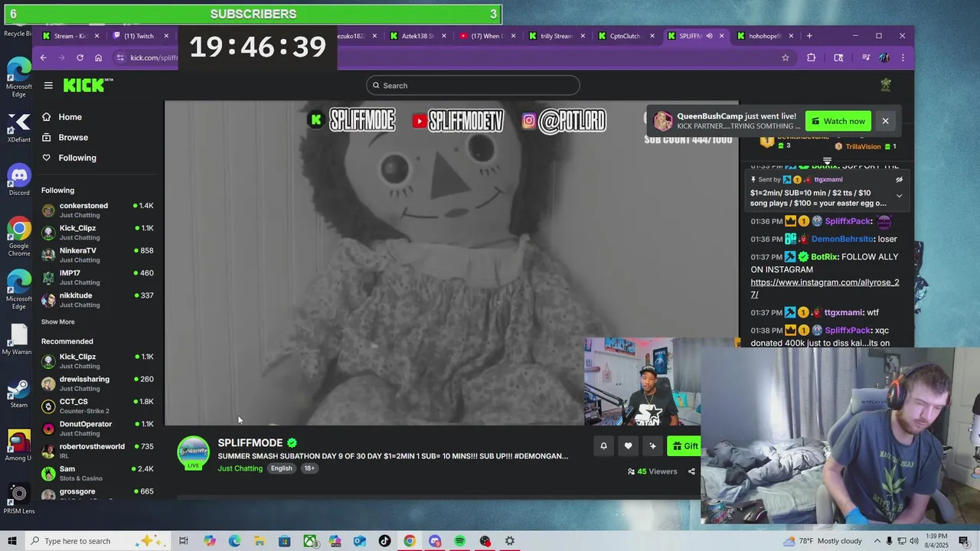Open conkerstoned channel from Following list
The height and width of the screenshot is (551, 980).
point(98,210)
